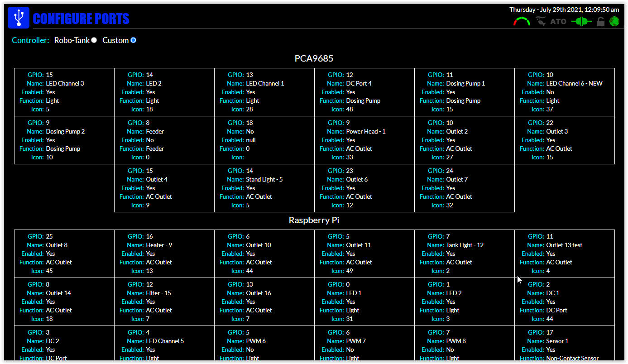628x364 pixels.
Task: Open the DC Port 4 port cell
Action: (364, 92)
